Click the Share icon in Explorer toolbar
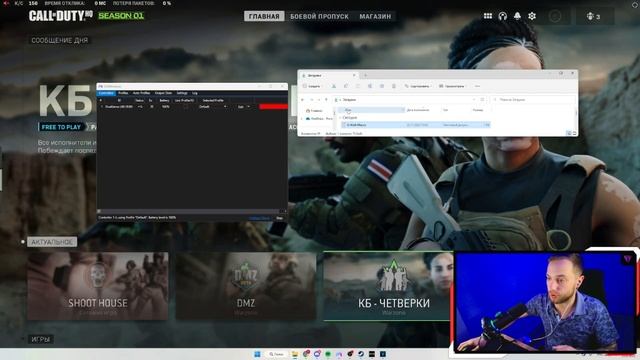 [x=382, y=86]
